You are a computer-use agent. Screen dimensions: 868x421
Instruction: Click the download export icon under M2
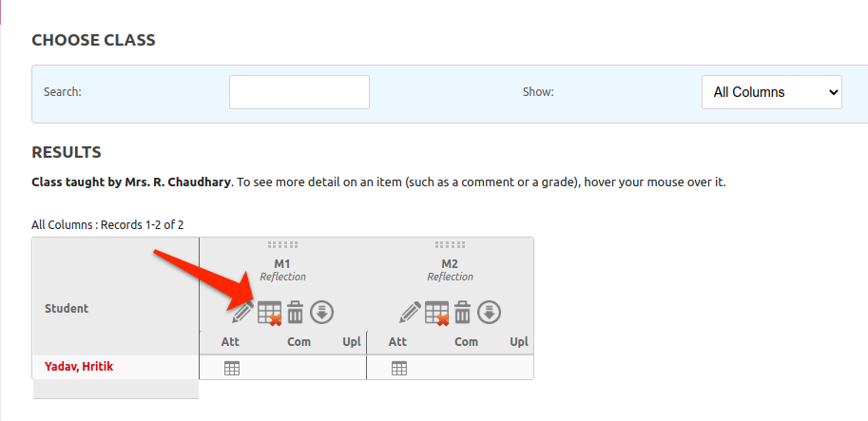point(489,313)
